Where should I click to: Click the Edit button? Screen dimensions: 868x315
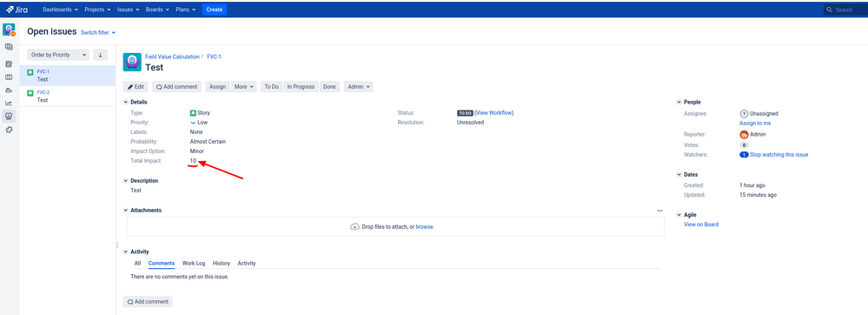(136, 87)
